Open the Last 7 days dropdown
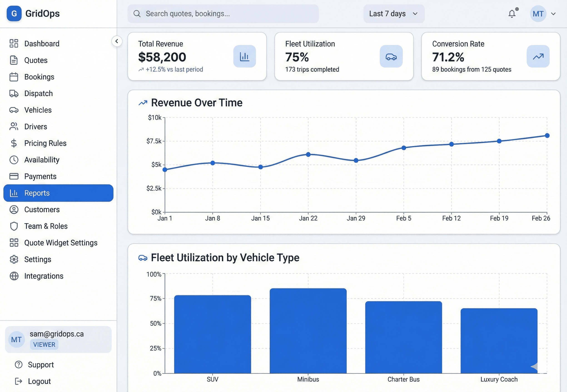567x392 pixels. (x=394, y=14)
